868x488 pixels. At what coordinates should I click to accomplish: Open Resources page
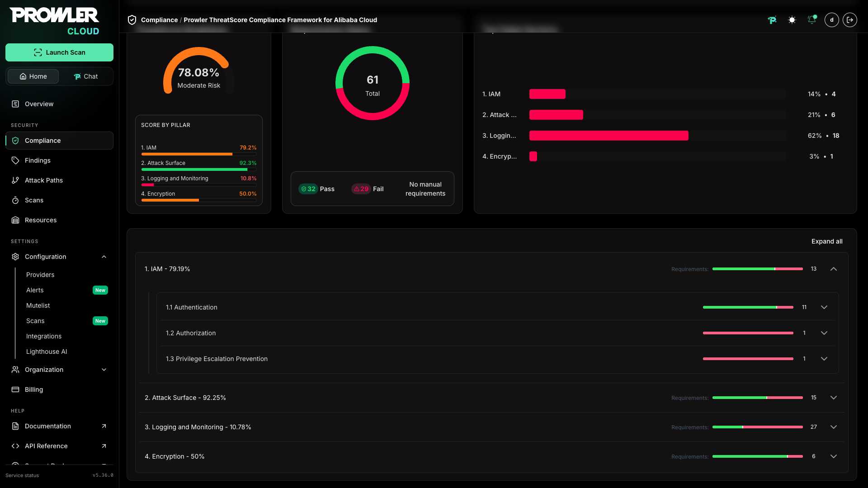pos(59,220)
